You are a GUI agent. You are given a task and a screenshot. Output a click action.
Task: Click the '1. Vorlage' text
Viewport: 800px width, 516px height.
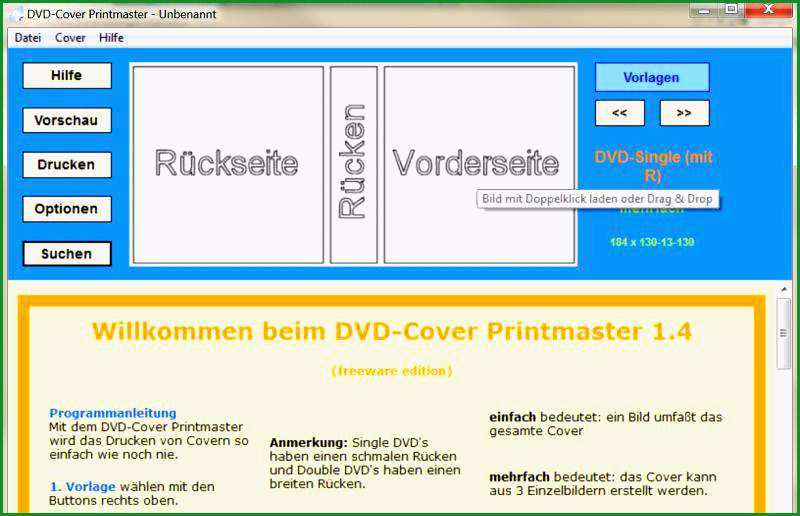click(x=82, y=487)
